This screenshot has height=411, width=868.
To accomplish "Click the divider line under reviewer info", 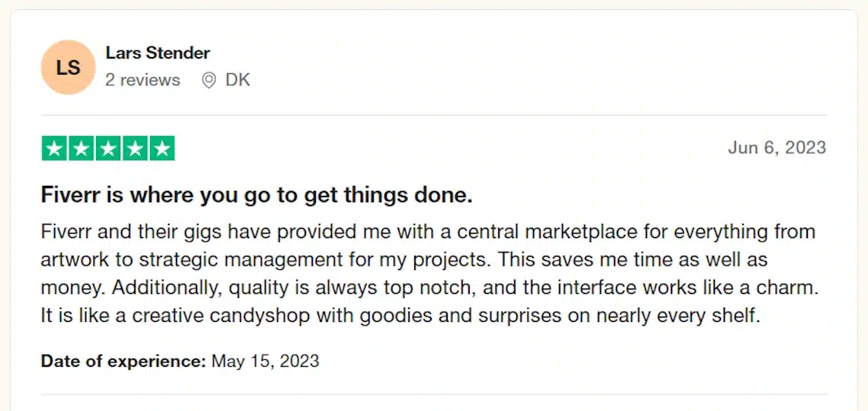I will [x=434, y=115].
